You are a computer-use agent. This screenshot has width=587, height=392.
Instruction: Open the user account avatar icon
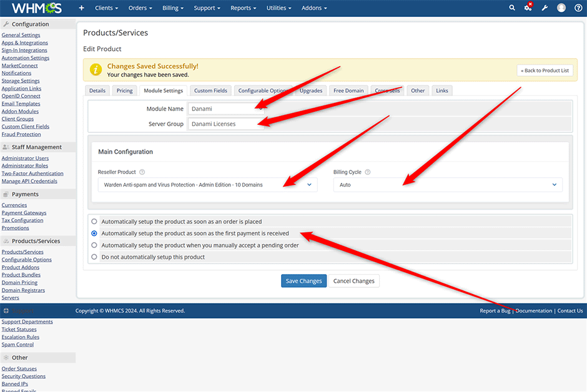click(561, 8)
